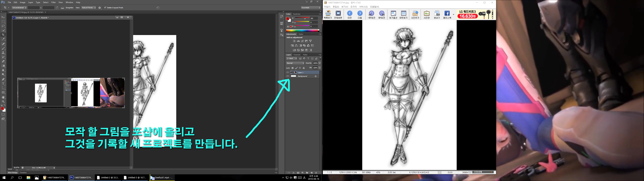Open the Rule of Thirds view dropdown
This screenshot has width=644, height=181.
(x=89, y=8)
